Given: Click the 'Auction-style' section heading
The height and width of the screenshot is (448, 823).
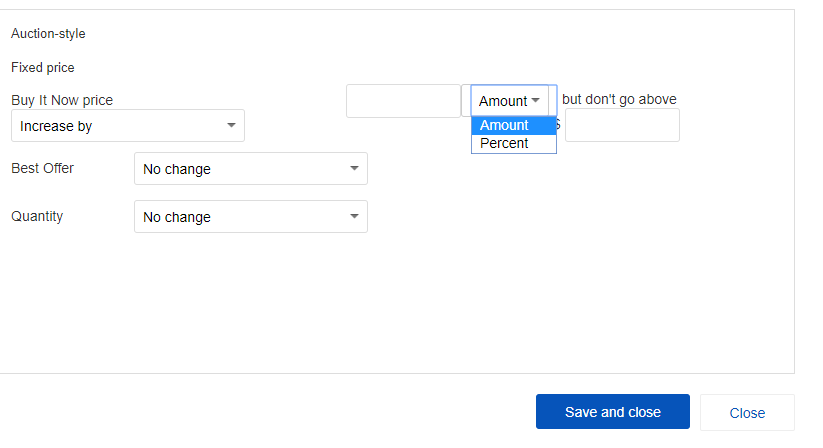Looking at the screenshot, I should 48,34.
